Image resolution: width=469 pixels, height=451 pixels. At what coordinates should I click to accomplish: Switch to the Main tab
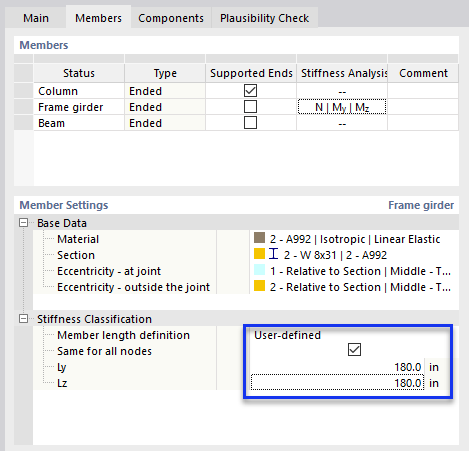tap(36, 18)
